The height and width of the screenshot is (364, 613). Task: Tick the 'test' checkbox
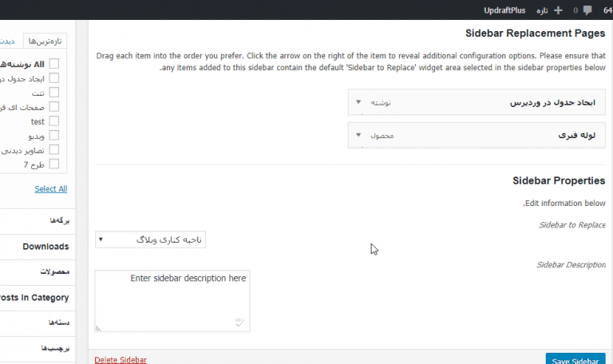pyautogui.click(x=54, y=121)
